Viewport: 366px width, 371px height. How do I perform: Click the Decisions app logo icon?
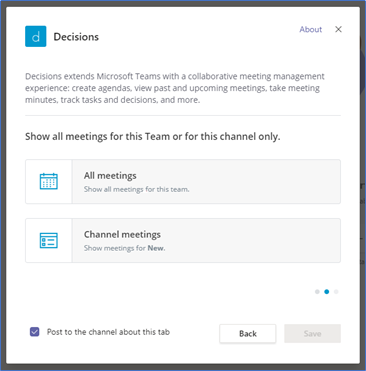tap(36, 36)
